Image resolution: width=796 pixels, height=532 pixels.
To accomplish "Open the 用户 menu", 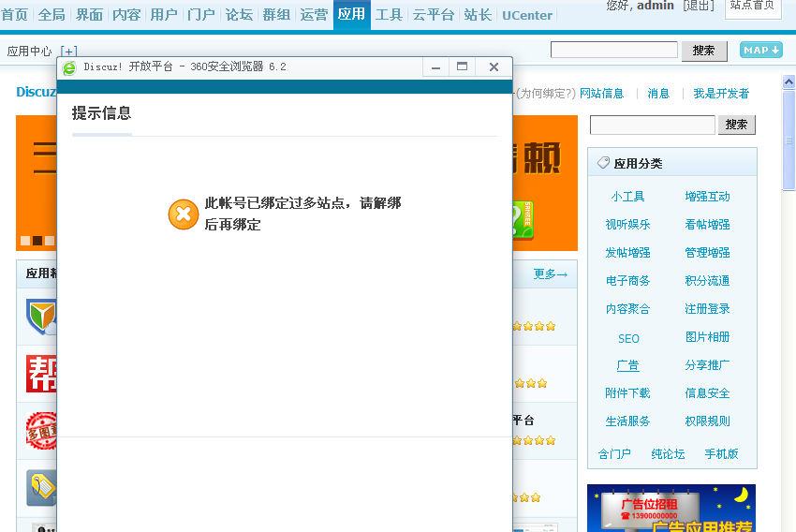I will 164,15.
